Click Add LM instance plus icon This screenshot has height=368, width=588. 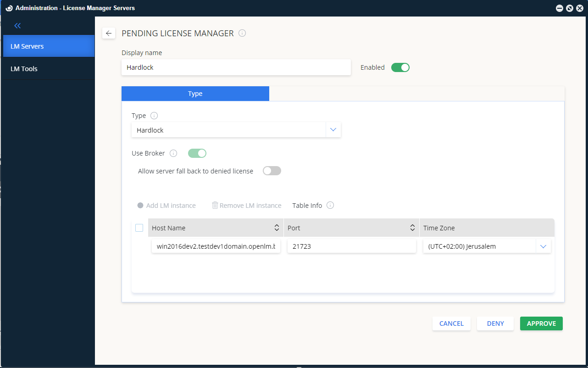click(140, 206)
